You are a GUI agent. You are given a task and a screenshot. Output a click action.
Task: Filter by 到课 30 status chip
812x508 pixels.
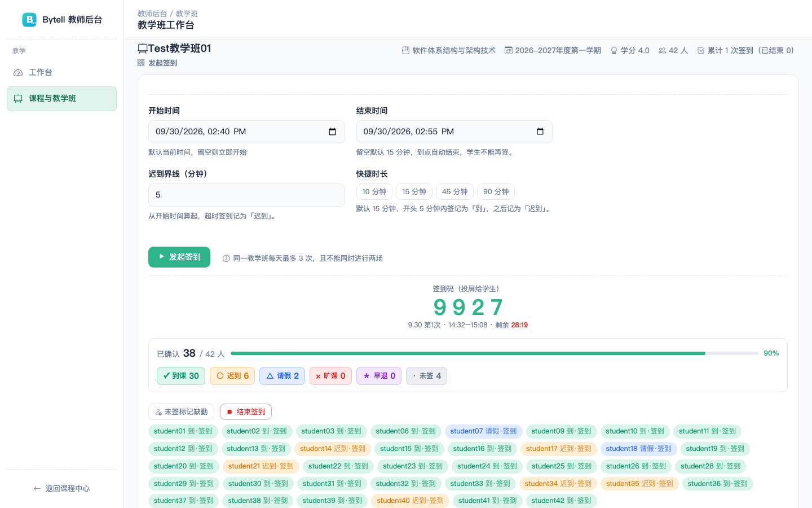(181, 376)
